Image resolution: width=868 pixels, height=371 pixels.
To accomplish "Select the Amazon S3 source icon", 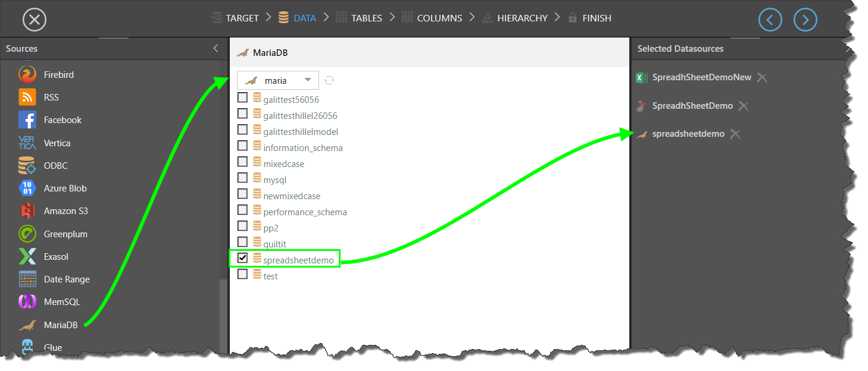I will tap(27, 210).
